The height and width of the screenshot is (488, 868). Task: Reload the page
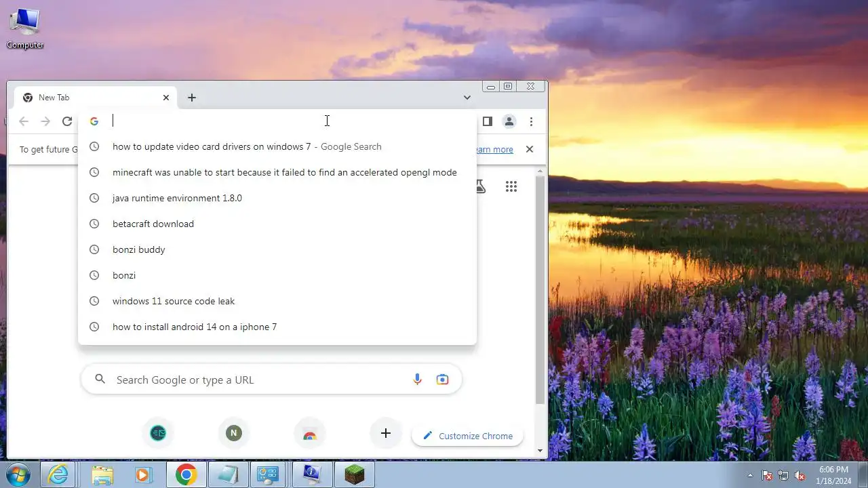[x=67, y=121]
